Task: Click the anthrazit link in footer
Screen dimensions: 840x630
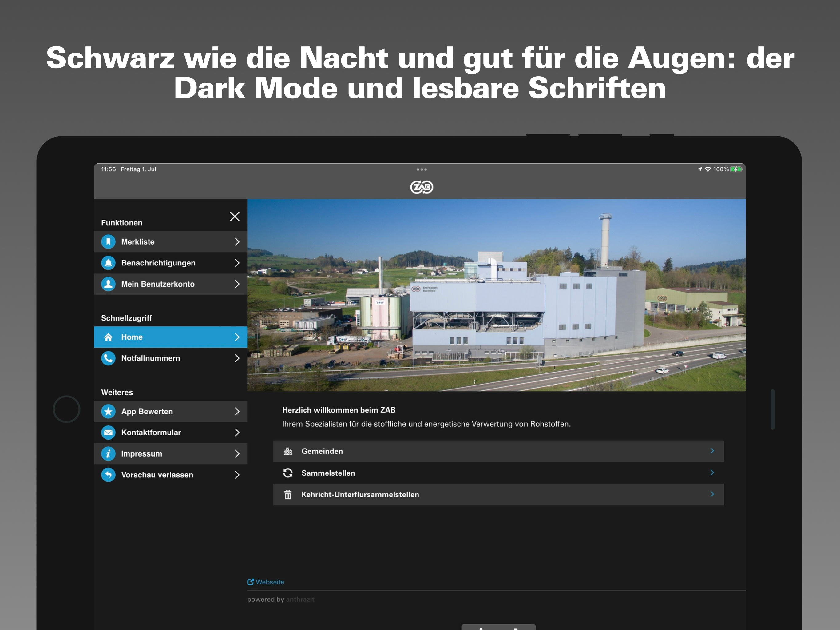Action: pos(300,599)
